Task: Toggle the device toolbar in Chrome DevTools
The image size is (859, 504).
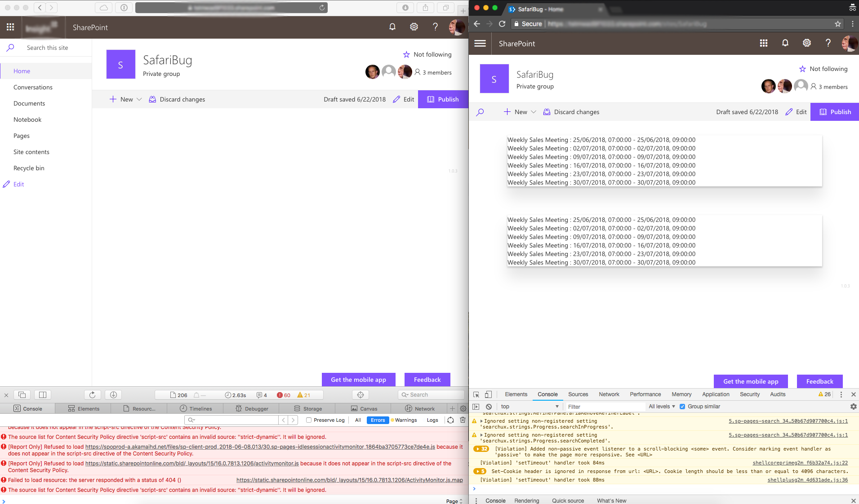Action: (x=487, y=394)
